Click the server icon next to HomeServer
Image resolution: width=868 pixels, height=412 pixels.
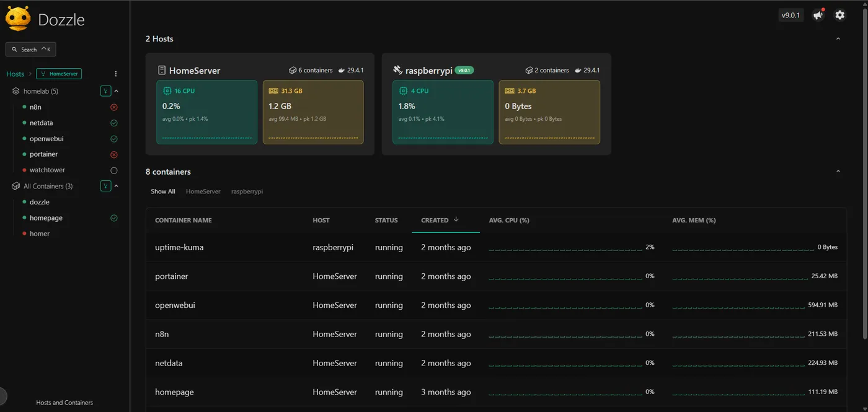162,71
